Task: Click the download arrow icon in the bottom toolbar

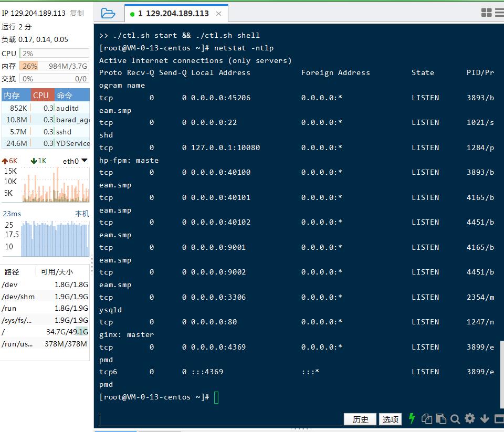Action: coord(485,419)
